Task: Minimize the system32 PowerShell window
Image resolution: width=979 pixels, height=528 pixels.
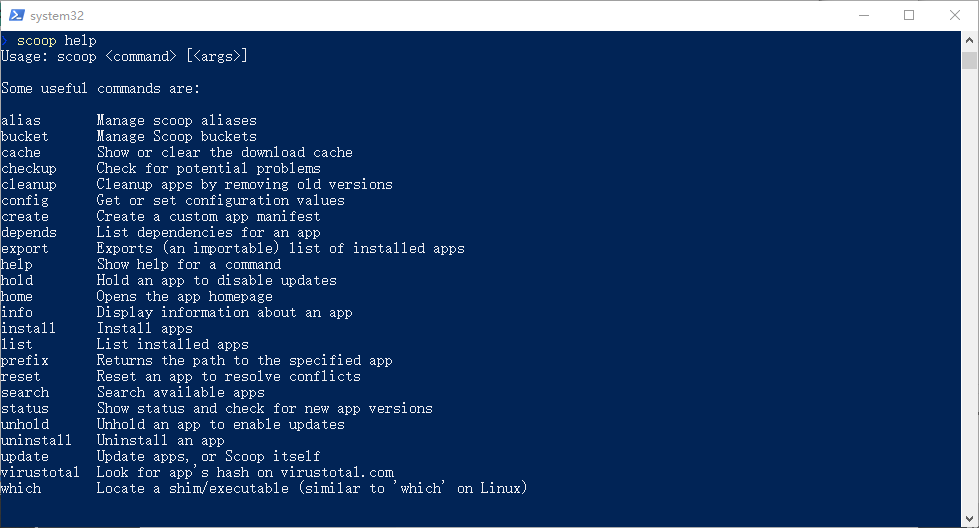Action: 864,15
